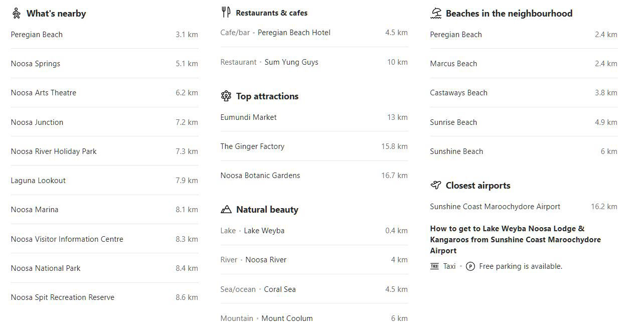Select the Peregian Beach Hotel cafe entry

[294, 33]
